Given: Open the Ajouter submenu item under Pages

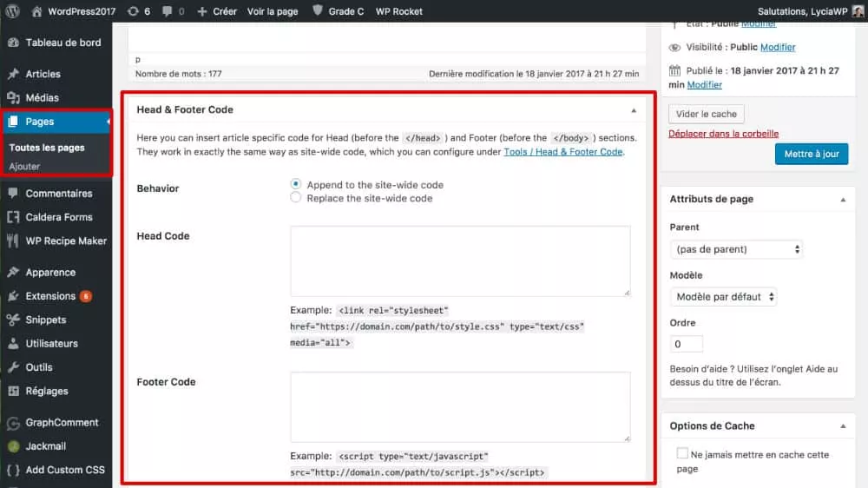Looking at the screenshot, I should pos(24,166).
